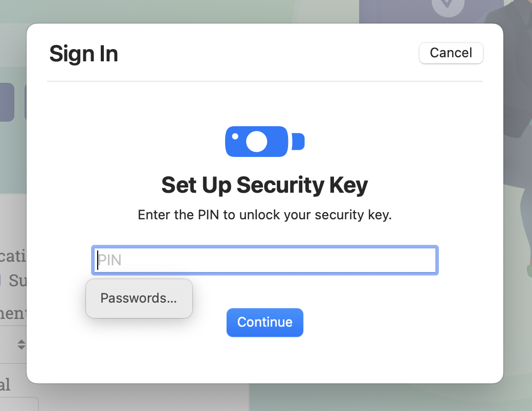Cancel the Sign In dialog

click(x=451, y=53)
